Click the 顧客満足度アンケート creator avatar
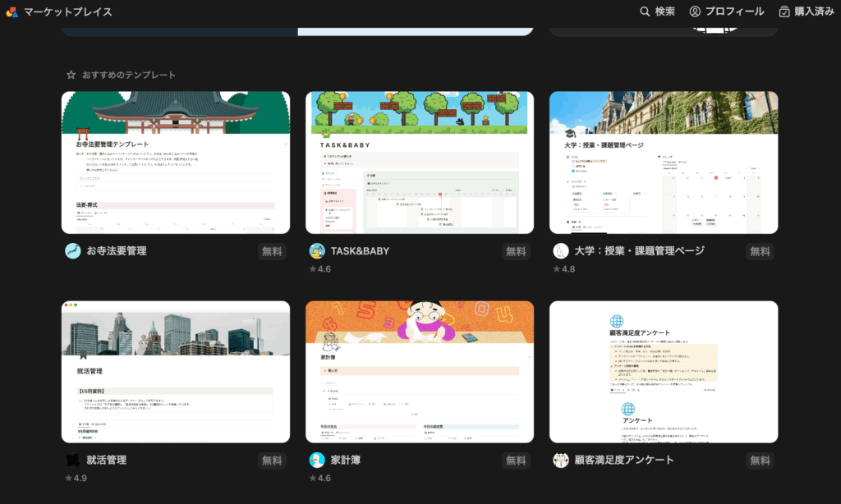 coord(561,460)
